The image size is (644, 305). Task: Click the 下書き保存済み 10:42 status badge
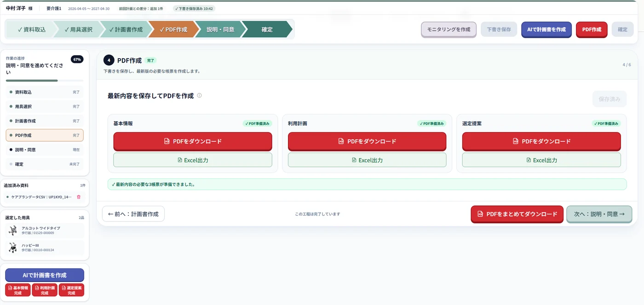(194, 9)
